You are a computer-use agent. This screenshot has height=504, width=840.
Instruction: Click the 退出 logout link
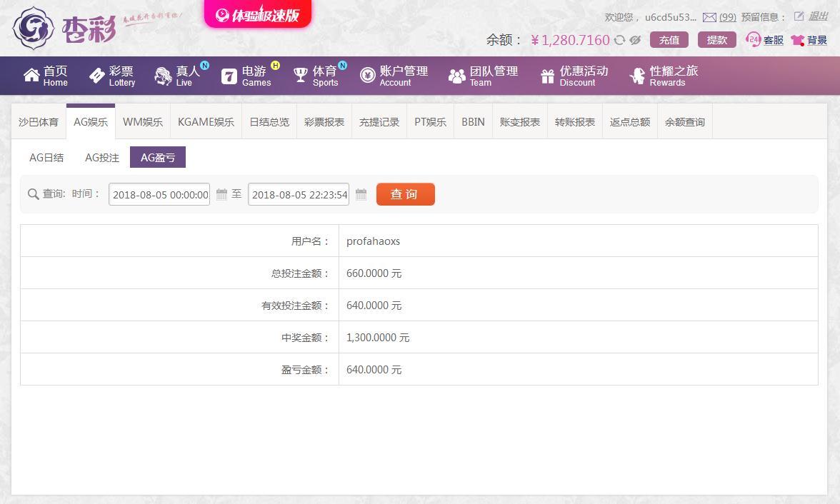click(818, 16)
